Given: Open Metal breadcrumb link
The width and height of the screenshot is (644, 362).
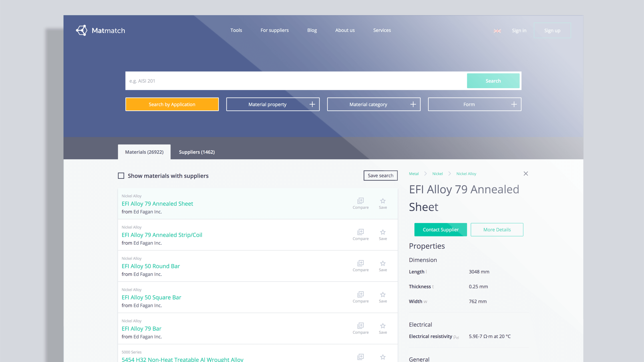Looking at the screenshot, I should pos(414,173).
